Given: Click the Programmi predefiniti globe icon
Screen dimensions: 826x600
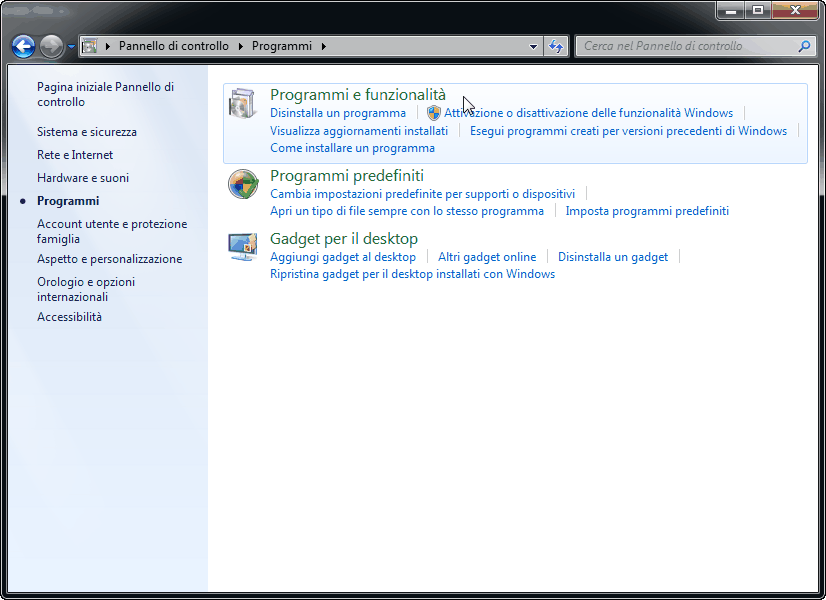Looking at the screenshot, I should (x=243, y=184).
